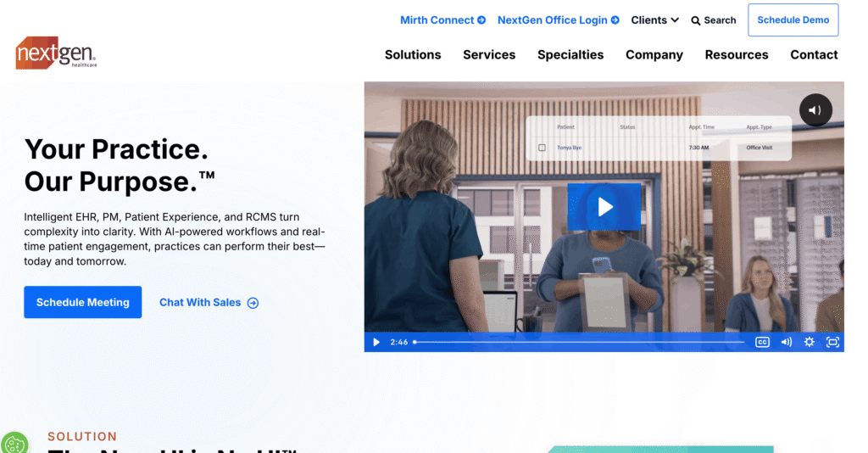The height and width of the screenshot is (453, 868).
Task: Enter fullscreen video mode
Action: (832, 342)
